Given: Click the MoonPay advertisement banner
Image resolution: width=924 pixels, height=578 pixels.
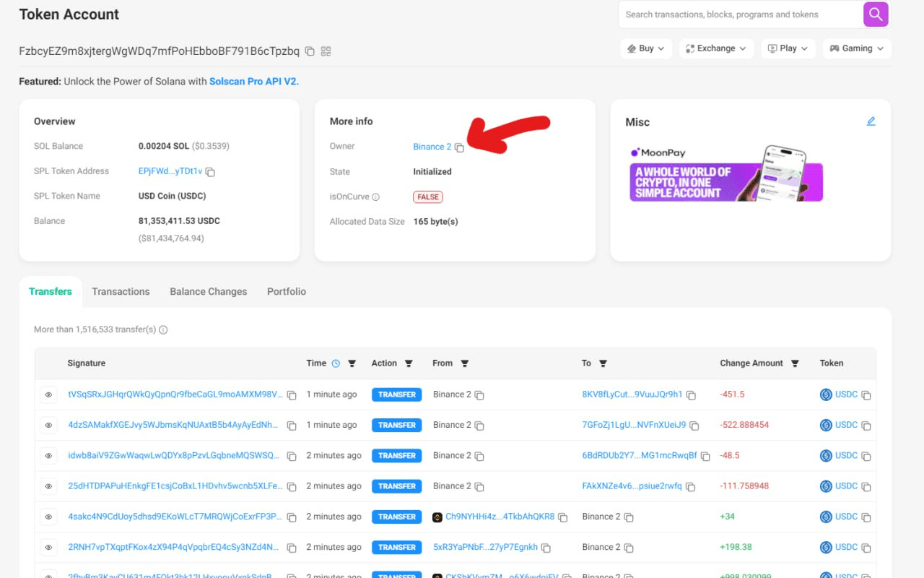Looking at the screenshot, I should coord(726,173).
